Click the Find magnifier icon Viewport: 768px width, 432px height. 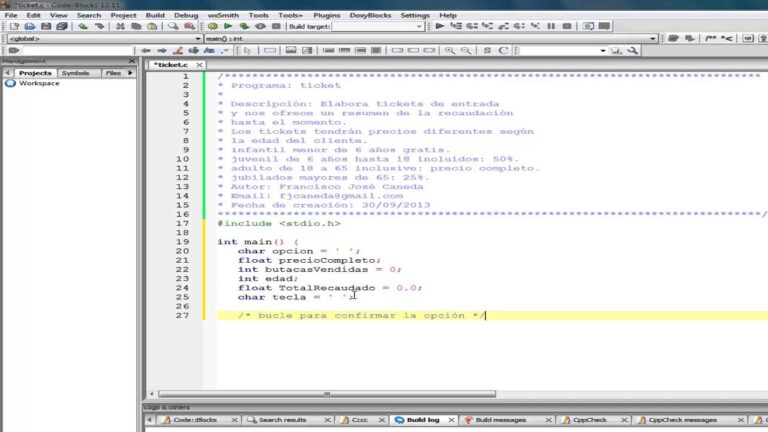173,26
